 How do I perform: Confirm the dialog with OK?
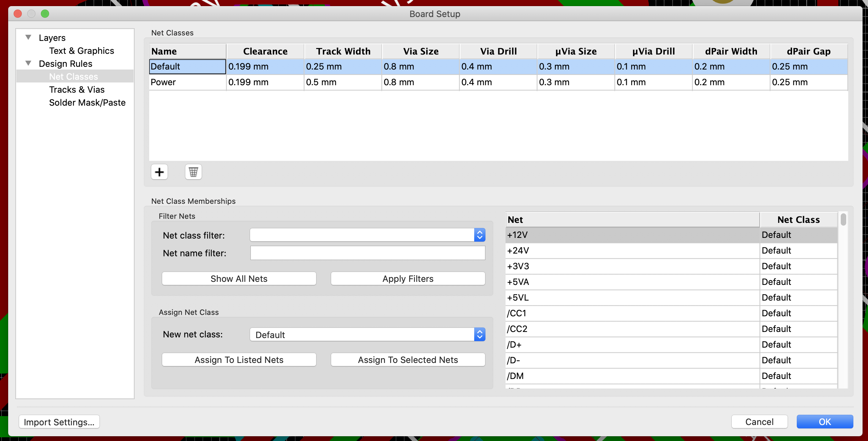pyautogui.click(x=824, y=422)
